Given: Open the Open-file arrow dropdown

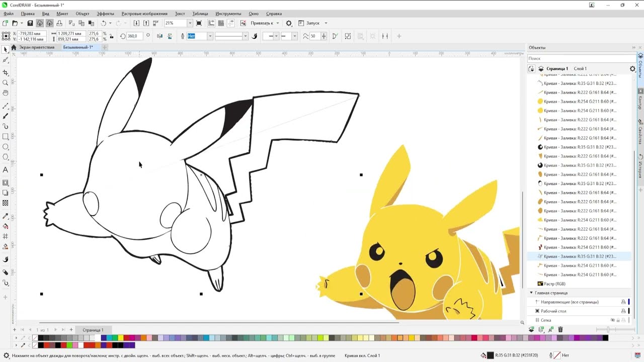Looking at the screenshot, I should click(21, 23).
